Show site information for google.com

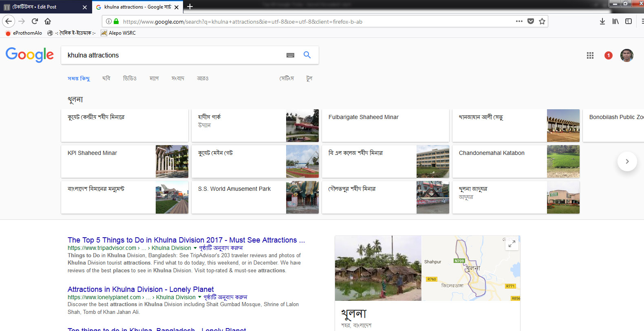pos(108,21)
